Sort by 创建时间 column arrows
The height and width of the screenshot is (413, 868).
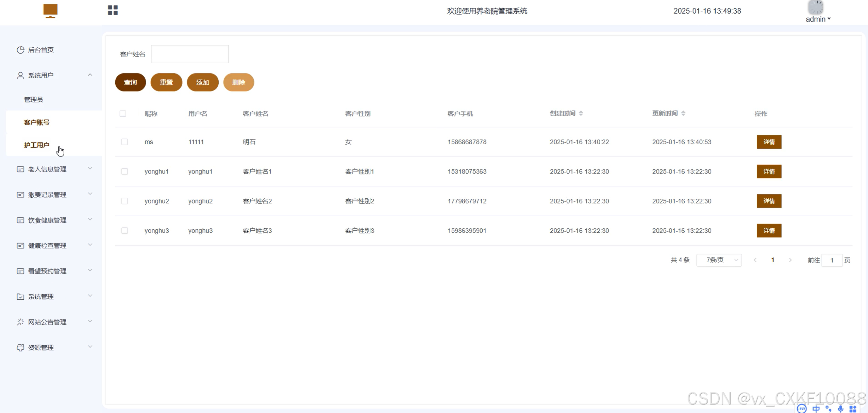[581, 113]
